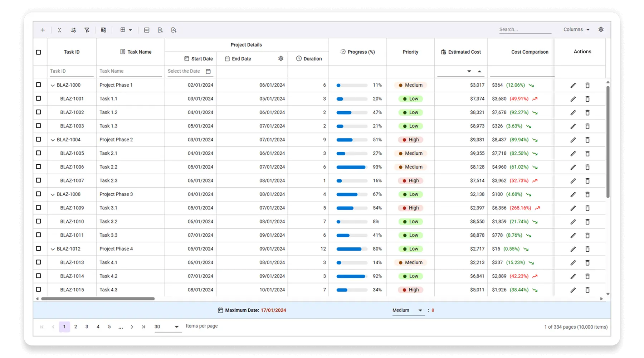The image size is (644, 358).
Task: Go to page 3 in the pager
Action: 87,326
